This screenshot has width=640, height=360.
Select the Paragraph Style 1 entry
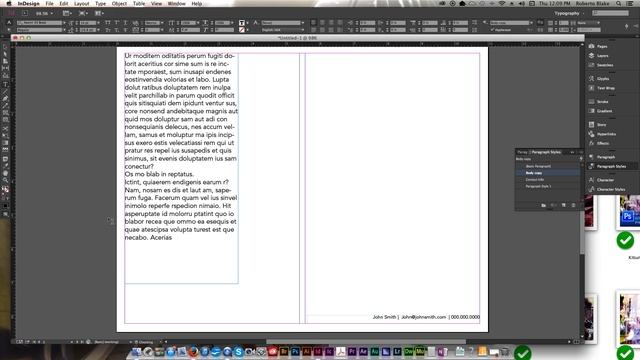point(548,186)
